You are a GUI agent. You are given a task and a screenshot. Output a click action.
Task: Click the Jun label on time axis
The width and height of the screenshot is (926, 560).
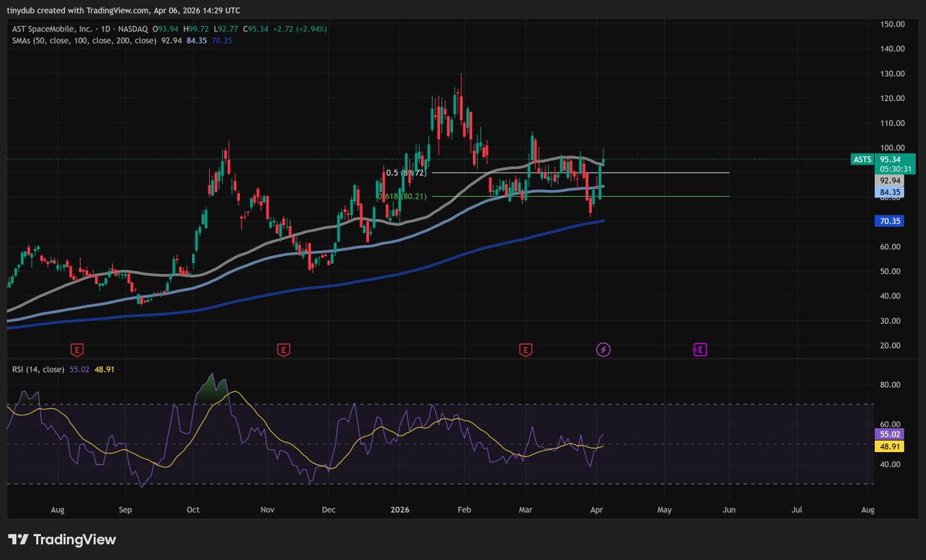[729, 510]
